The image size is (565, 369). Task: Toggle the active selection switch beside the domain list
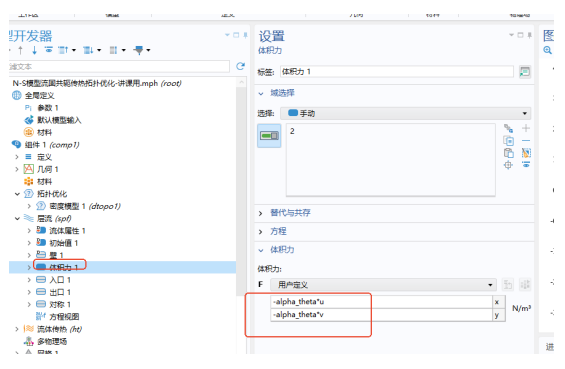point(269,136)
